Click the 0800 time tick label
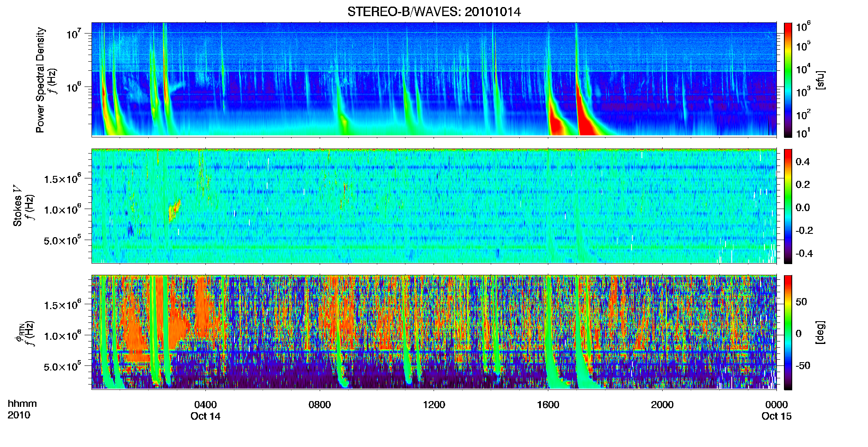This screenshot has width=868, height=447. [320, 405]
